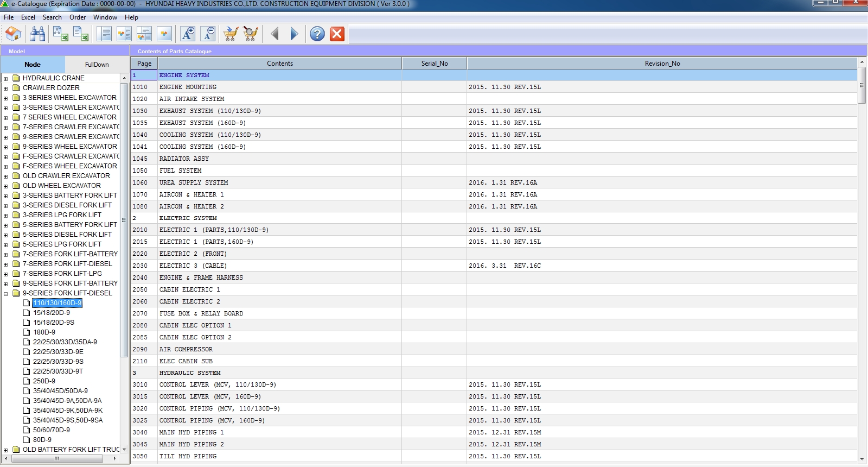This screenshot has height=467, width=868.
Task: Select the FUSE BOX & RELAY BOARD row
Action: click(x=494, y=313)
